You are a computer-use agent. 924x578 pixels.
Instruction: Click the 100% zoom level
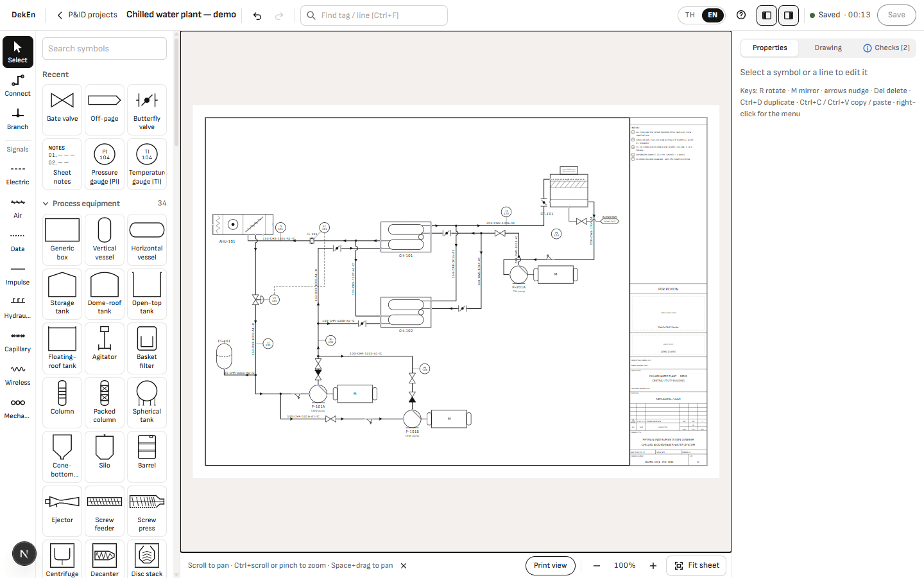point(625,566)
